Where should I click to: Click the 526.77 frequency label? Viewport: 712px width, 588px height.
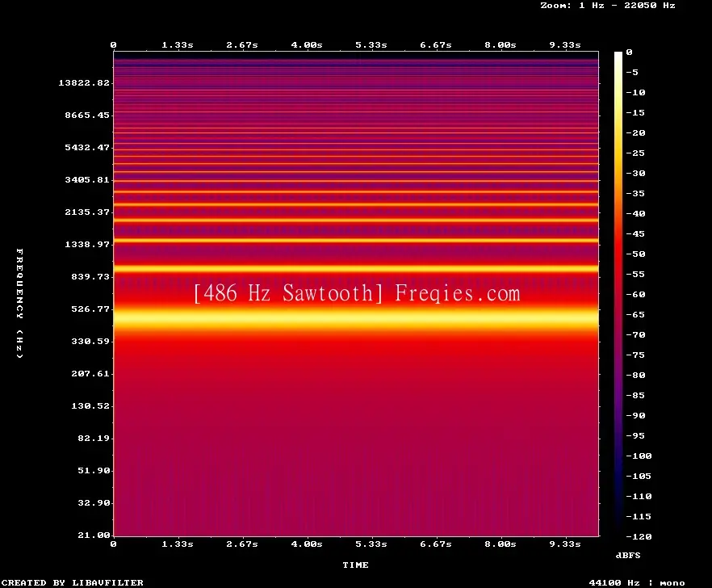point(90,309)
